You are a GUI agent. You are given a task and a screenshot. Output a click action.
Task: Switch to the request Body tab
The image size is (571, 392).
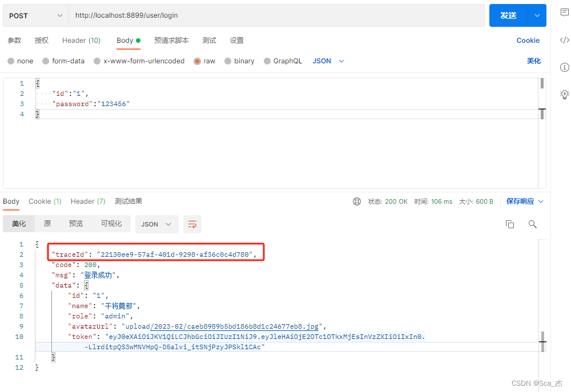128,41
